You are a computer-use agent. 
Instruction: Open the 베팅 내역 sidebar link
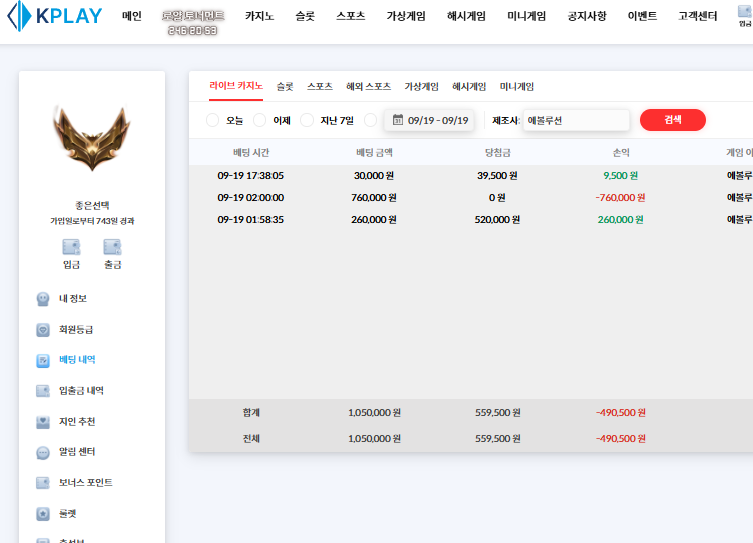[77, 360]
